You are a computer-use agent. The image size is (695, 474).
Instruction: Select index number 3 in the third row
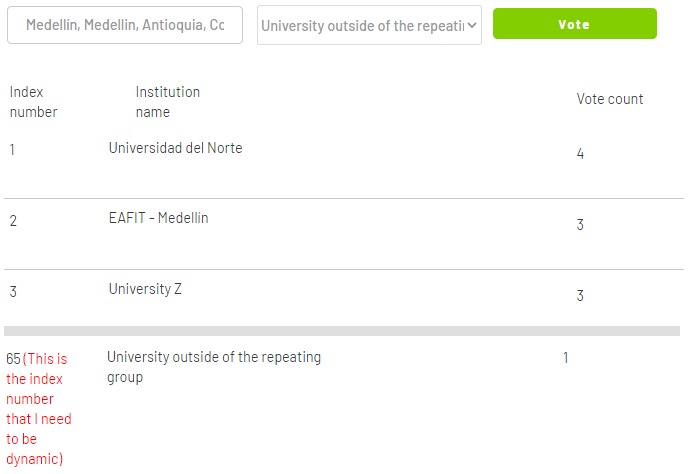click(x=13, y=292)
